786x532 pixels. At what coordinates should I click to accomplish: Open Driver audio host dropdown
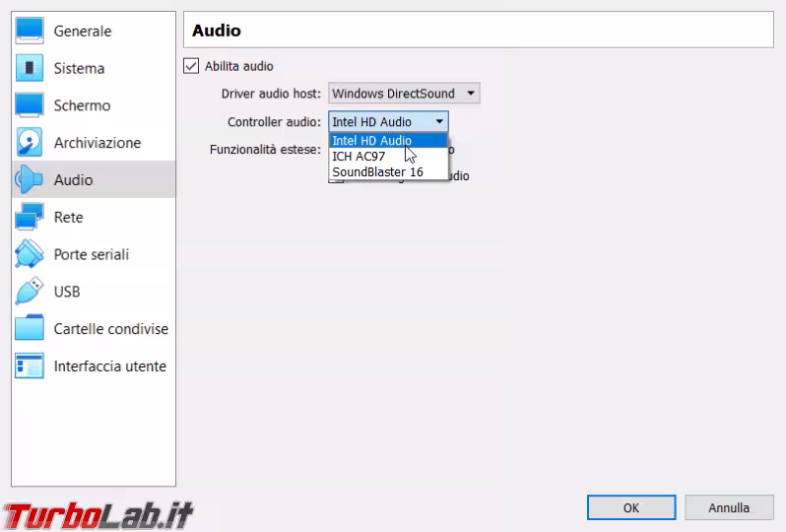pyautogui.click(x=404, y=94)
